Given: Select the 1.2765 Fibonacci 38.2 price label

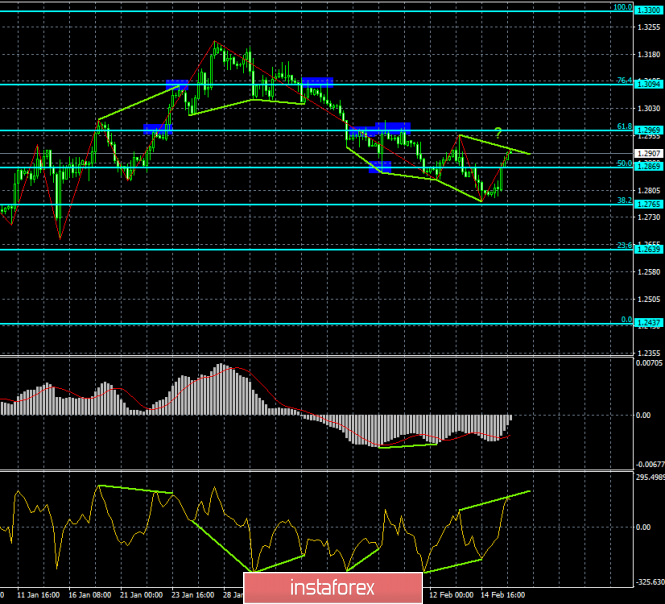Looking at the screenshot, I should pos(649,204).
